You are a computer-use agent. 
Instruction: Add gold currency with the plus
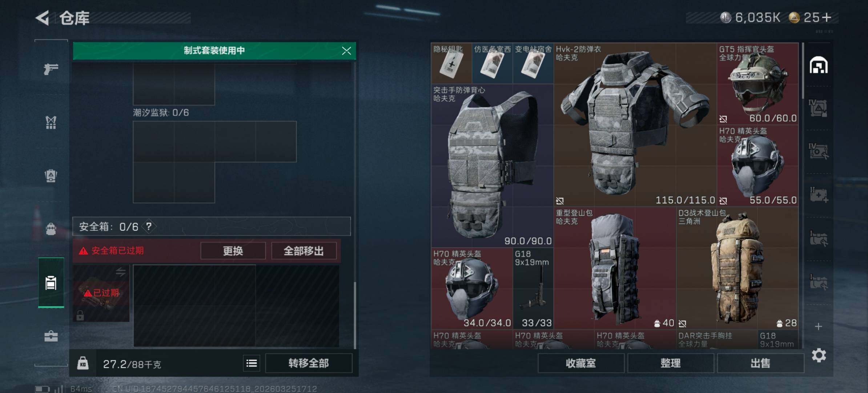click(x=827, y=17)
